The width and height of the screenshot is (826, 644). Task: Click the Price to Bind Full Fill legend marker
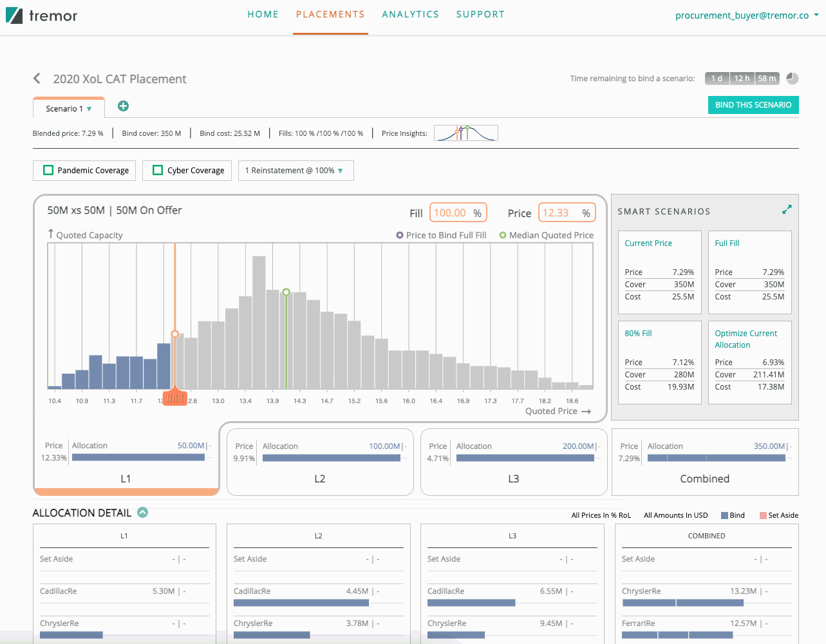400,235
